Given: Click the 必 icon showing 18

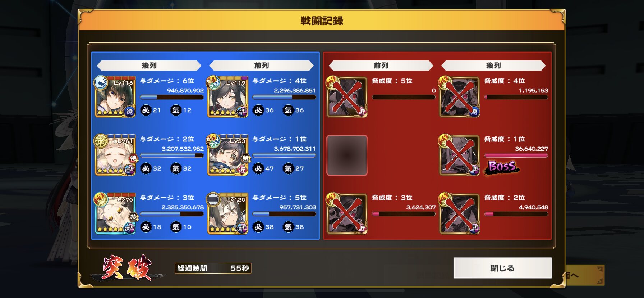Looking at the screenshot, I should [x=146, y=227].
